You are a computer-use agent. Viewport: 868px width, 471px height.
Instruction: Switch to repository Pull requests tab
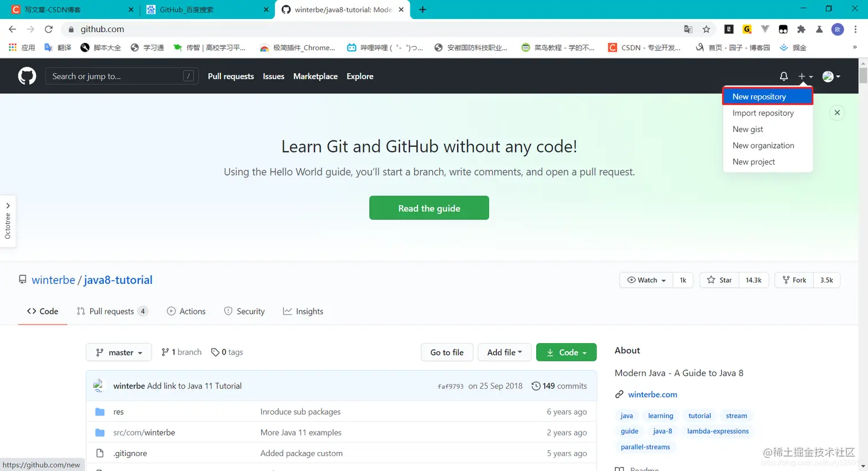tap(112, 311)
